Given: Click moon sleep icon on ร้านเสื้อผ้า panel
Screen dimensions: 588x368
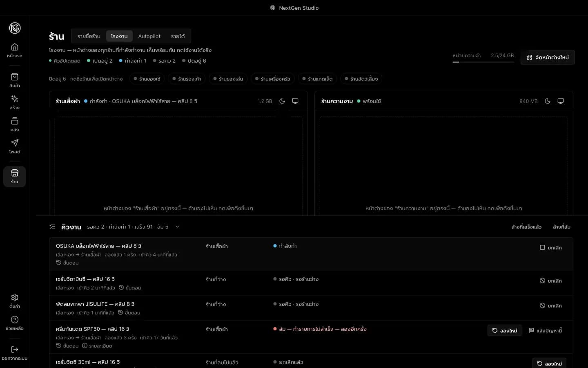Looking at the screenshot, I should click(x=282, y=101).
